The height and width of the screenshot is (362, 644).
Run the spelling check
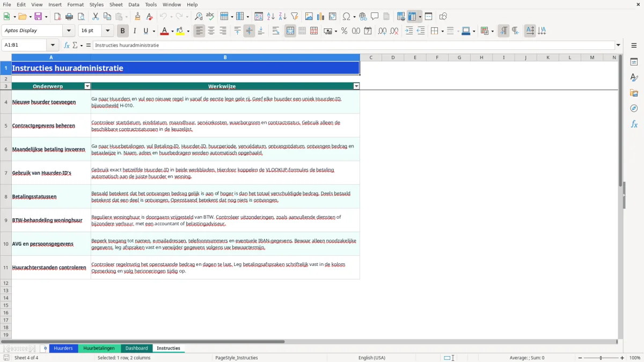coord(210,17)
